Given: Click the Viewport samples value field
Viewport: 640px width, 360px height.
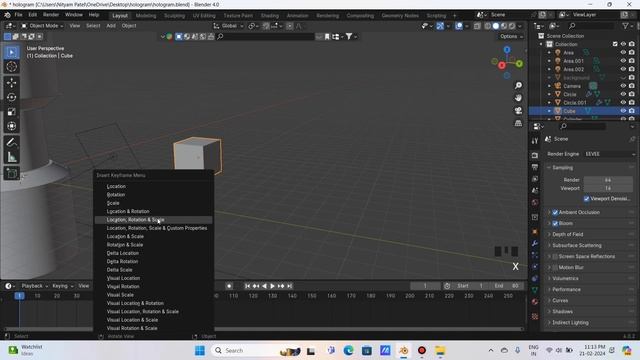Looking at the screenshot, I should pyautogui.click(x=608, y=188).
